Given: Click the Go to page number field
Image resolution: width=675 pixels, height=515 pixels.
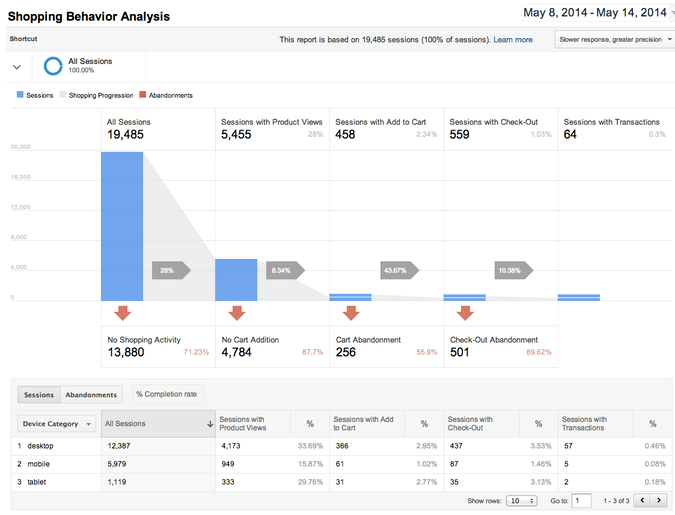Looking at the screenshot, I should click(x=581, y=500).
